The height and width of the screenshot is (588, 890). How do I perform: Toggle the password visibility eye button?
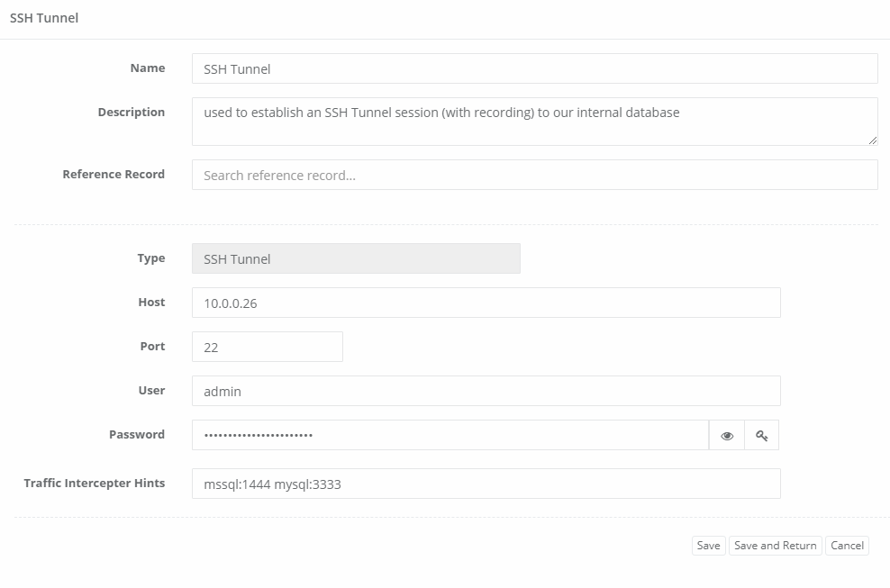point(726,434)
